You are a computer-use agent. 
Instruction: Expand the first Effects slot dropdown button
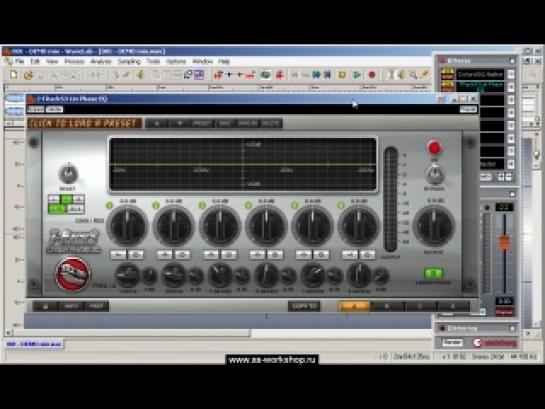click(511, 74)
